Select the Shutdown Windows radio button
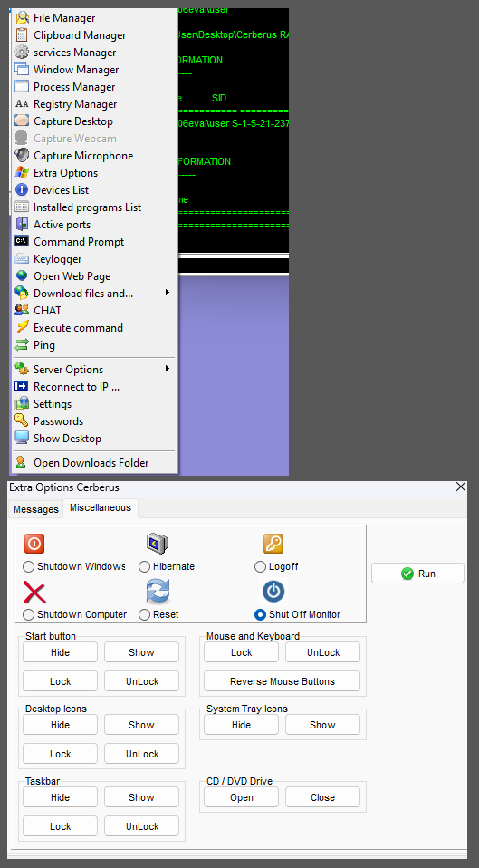Viewport: 479px width, 868px height. (x=28, y=567)
